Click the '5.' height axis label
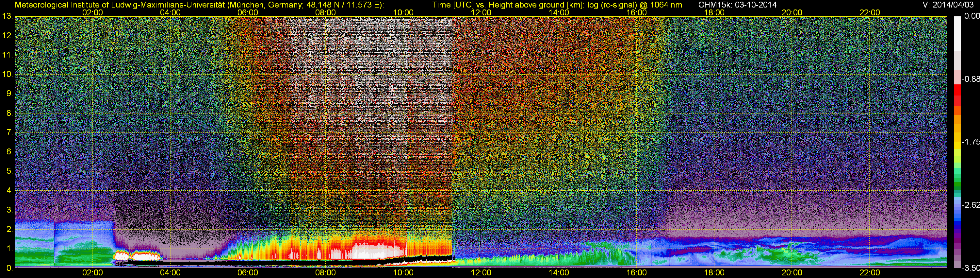The image size is (980, 278). tap(9, 171)
